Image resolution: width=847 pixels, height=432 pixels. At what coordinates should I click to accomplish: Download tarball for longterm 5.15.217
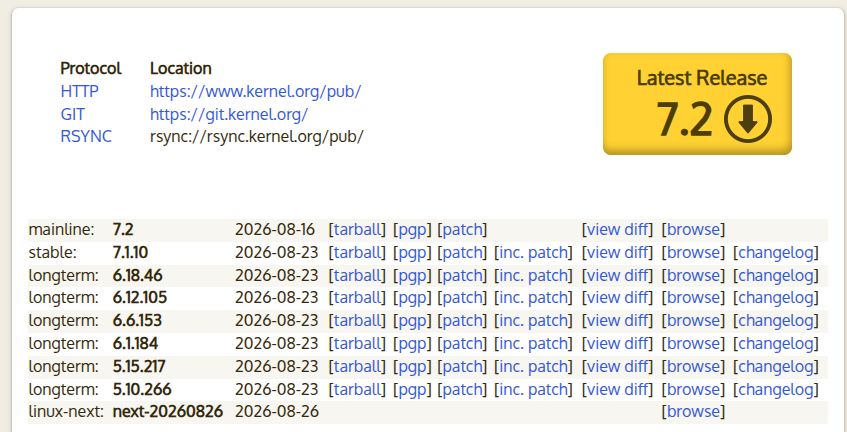pyautogui.click(x=357, y=366)
